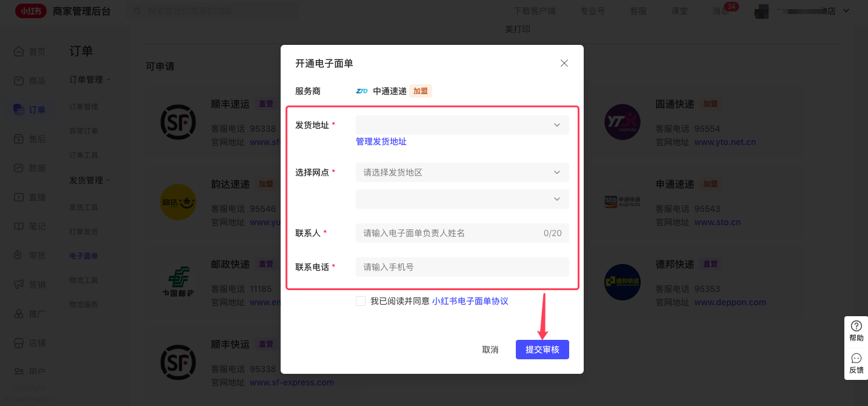Open the 反馈 feedback button
The height and width of the screenshot is (406, 868).
pyautogui.click(x=856, y=364)
